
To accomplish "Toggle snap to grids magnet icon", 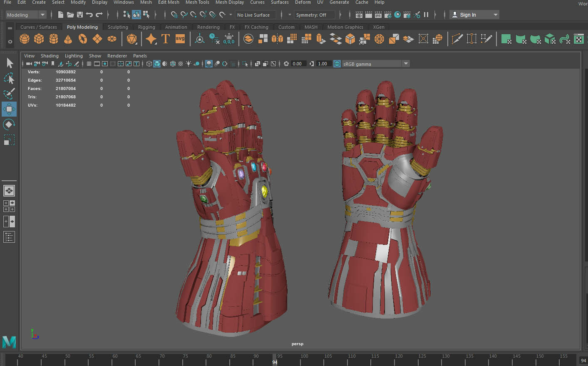I will (174, 15).
